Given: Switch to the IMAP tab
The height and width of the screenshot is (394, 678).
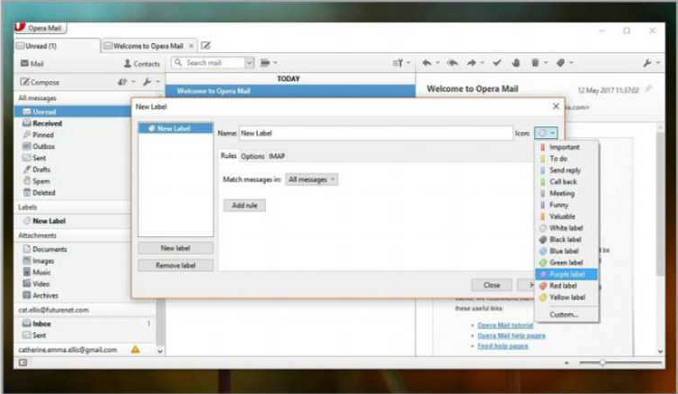Looking at the screenshot, I should pos(277,156).
